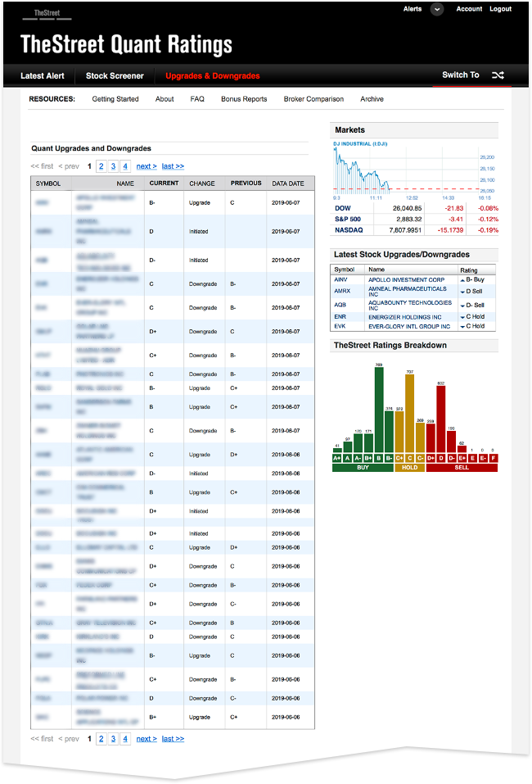Screen dimensions: 532x784
Task: Open Ever-Glory Intl Group Inc link
Action: (x=409, y=327)
